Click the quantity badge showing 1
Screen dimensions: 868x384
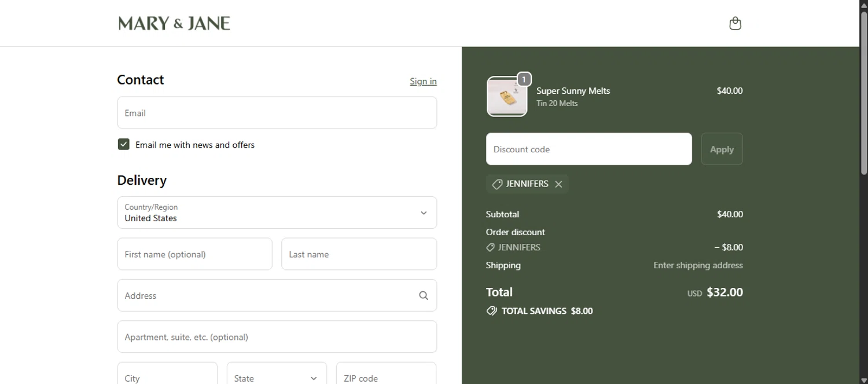pos(524,79)
